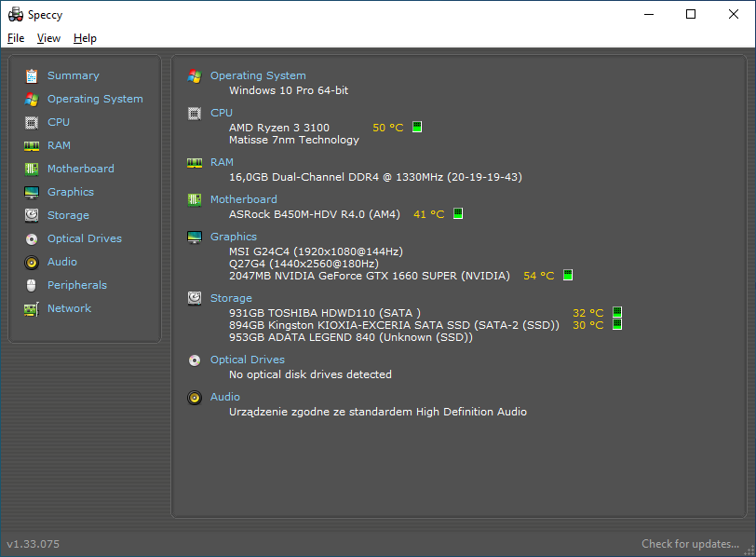Click the Peripherals mouse icon in sidebar
This screenshot has height=557, width=756.
(x=32, y=286)
